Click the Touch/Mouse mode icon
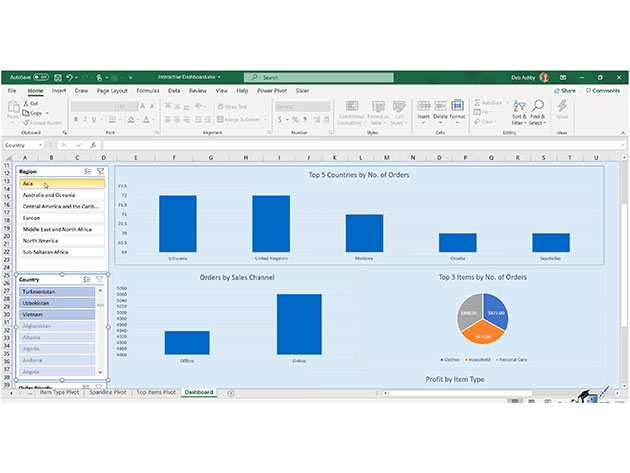Image resolution: width=630 pixels, height=473 pixels. point(99,77)
